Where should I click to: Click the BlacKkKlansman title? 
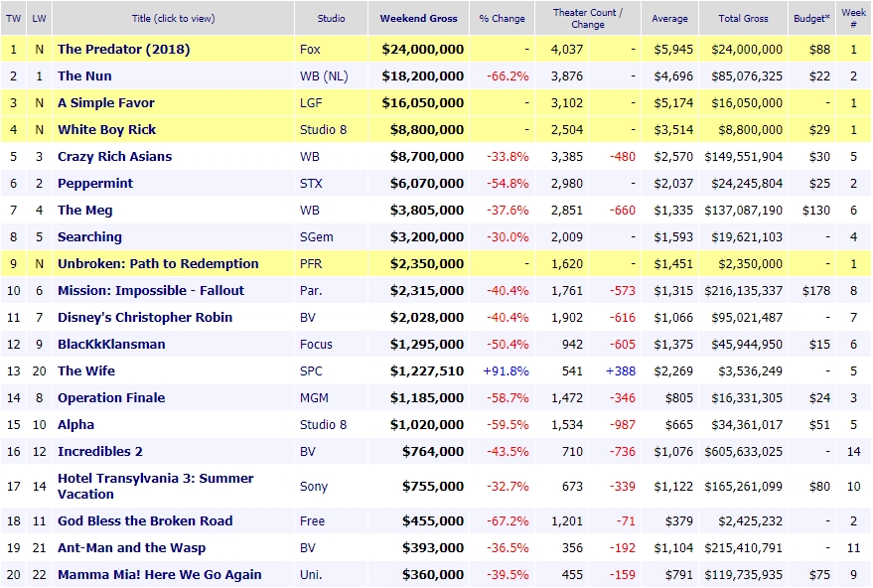pyautogui.click(x=111, y=344)
